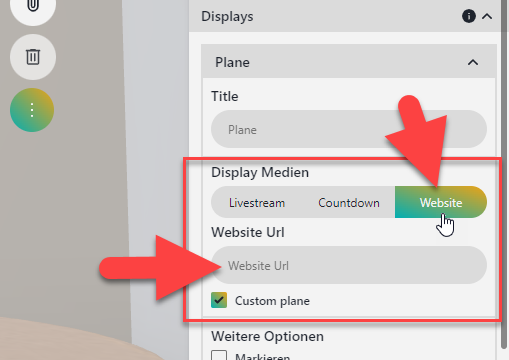Image resolution: width=509 pixels, height=360 pixels.
Task: Select the Livestream media tab
Action: tap(257, 202)
